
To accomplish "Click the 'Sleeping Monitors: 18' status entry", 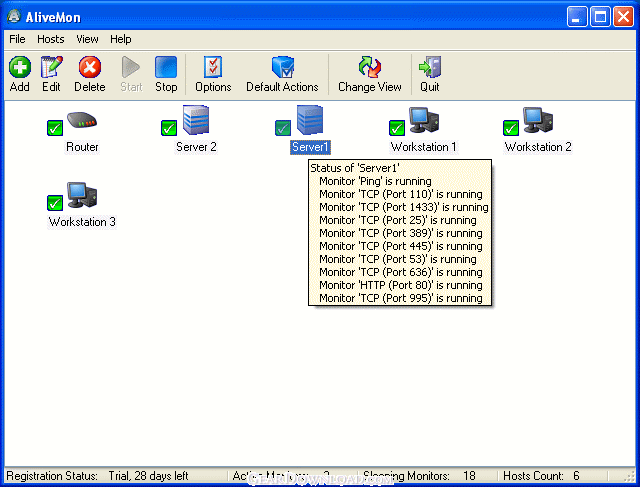I will pos(419,476).
